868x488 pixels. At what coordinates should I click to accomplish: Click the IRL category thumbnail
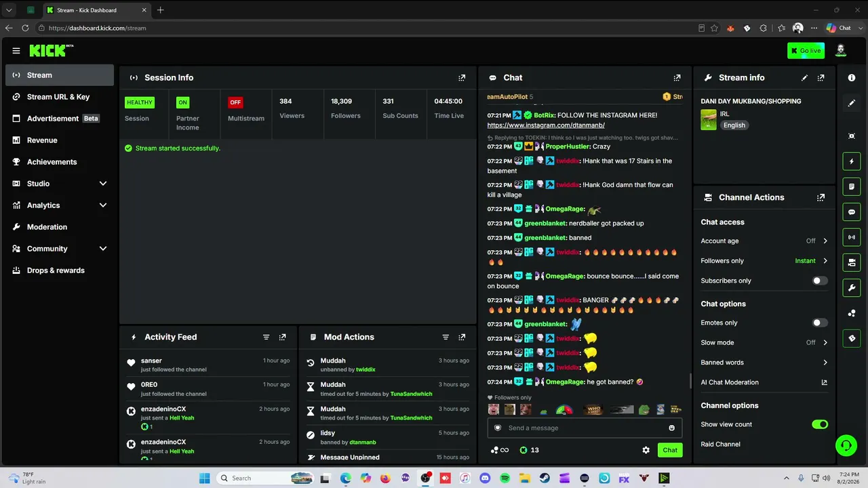click(x=709, y=120)
